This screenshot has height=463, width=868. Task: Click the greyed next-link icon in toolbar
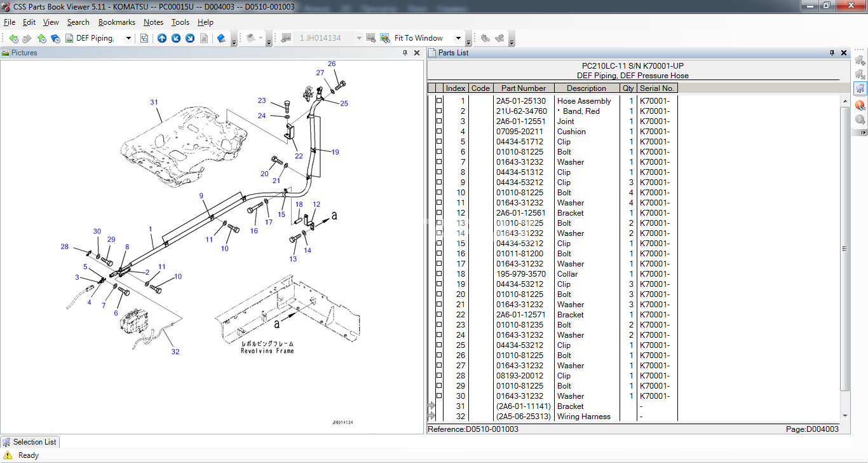499,38
